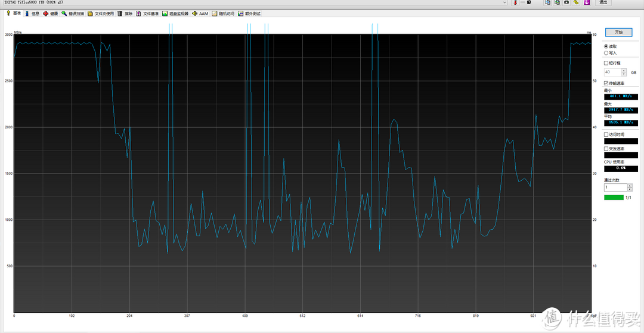Click the 通过次数 pass count field
The image size is (644, 333).
point(615,187)
